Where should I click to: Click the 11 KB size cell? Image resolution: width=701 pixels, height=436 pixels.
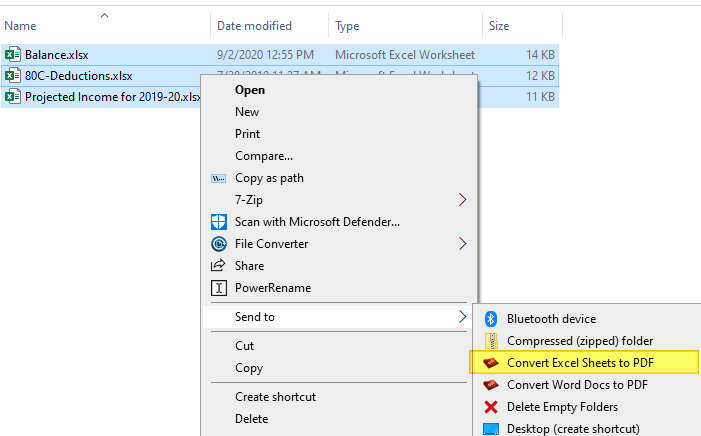tap(540, 97)
